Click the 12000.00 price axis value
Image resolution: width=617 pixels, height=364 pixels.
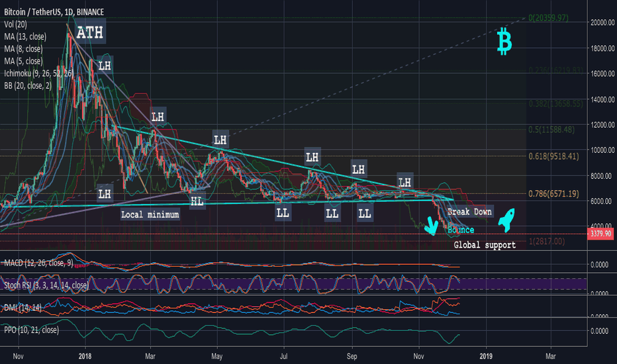[x=602, y=124]
